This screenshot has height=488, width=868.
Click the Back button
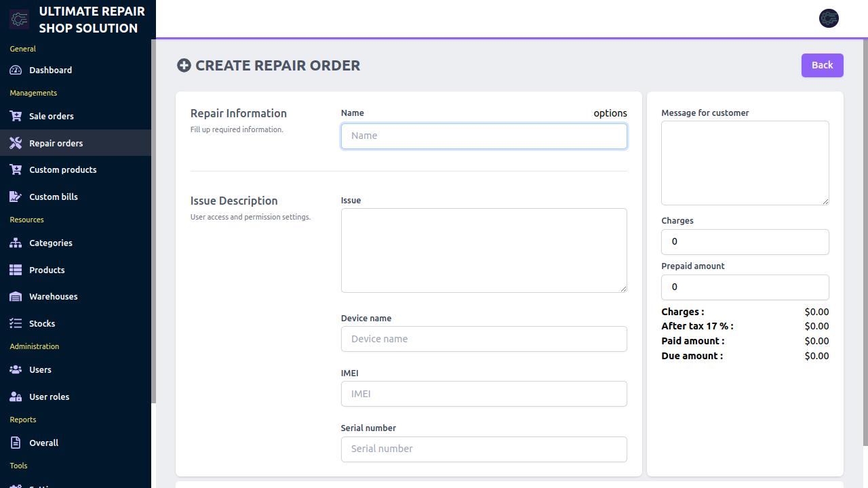click(x=822, y=65)
